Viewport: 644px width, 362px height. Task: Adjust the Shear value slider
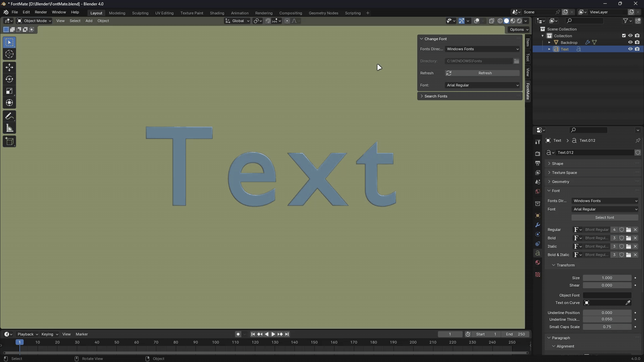pos(607,285)
